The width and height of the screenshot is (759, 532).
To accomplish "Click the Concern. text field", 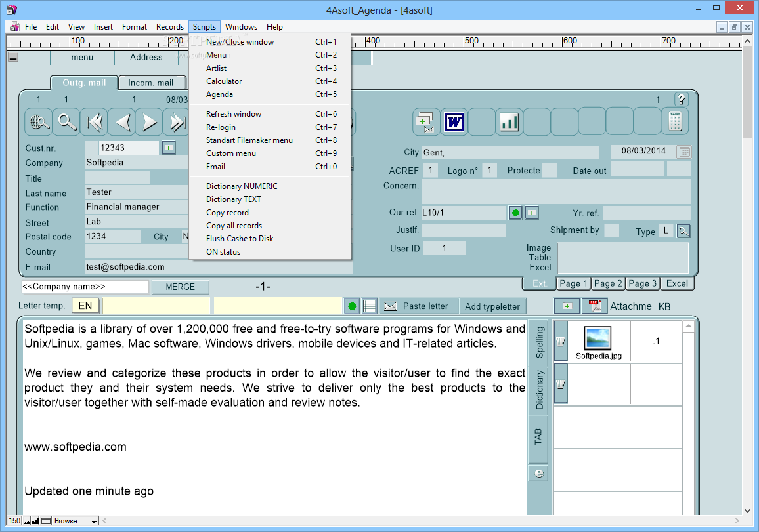I will pyautogui.click(x=556, y=192).
